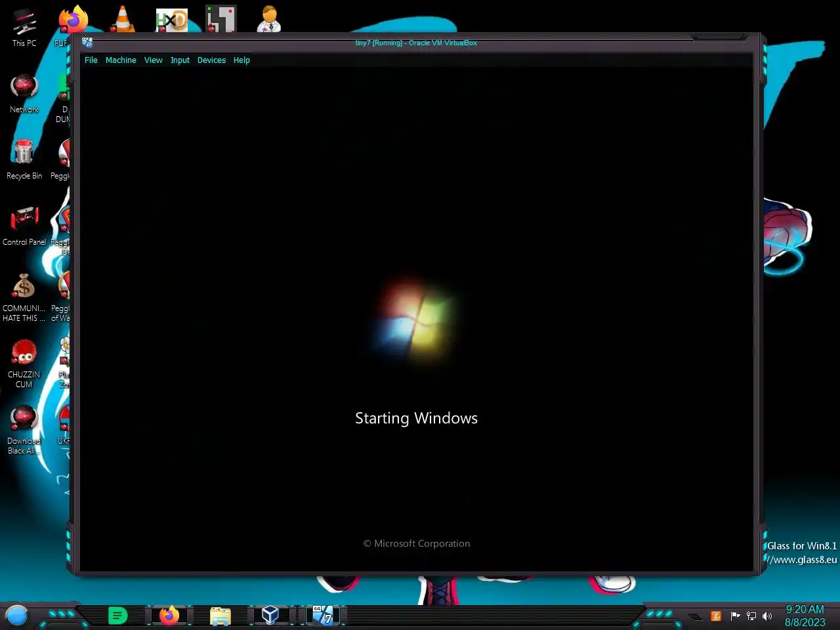Select the Network desktop icon
840x630 pixels.
[24, 93]
